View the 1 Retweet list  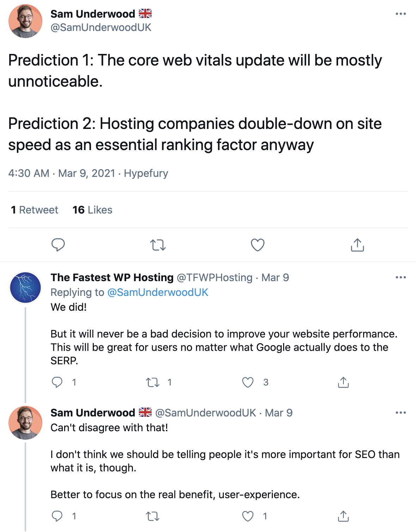tap(35, 210)
